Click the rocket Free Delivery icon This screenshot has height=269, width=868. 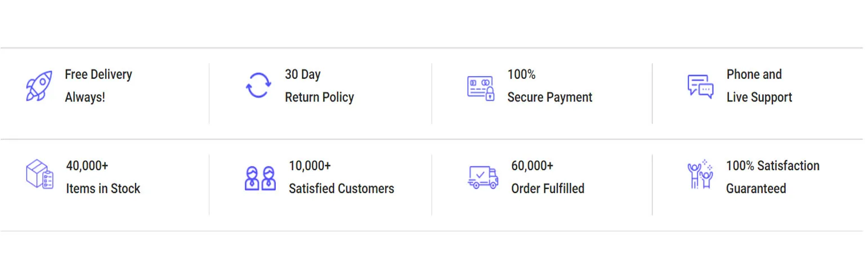point(39,86)
